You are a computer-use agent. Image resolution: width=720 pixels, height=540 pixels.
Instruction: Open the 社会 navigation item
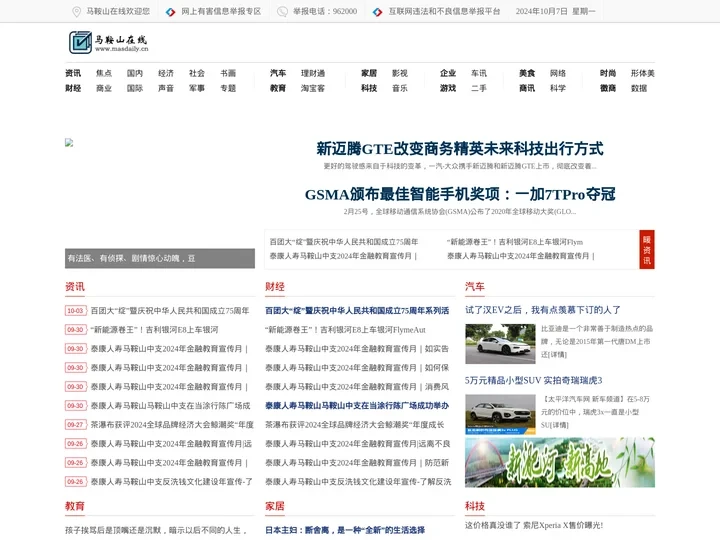(x=197, y=73)
